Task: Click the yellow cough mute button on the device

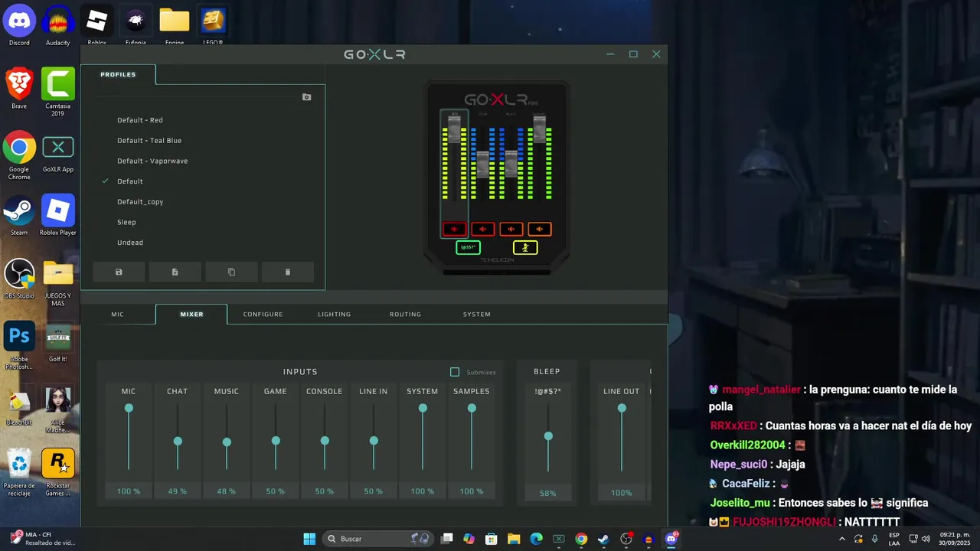Action: (x=525, y=247)
